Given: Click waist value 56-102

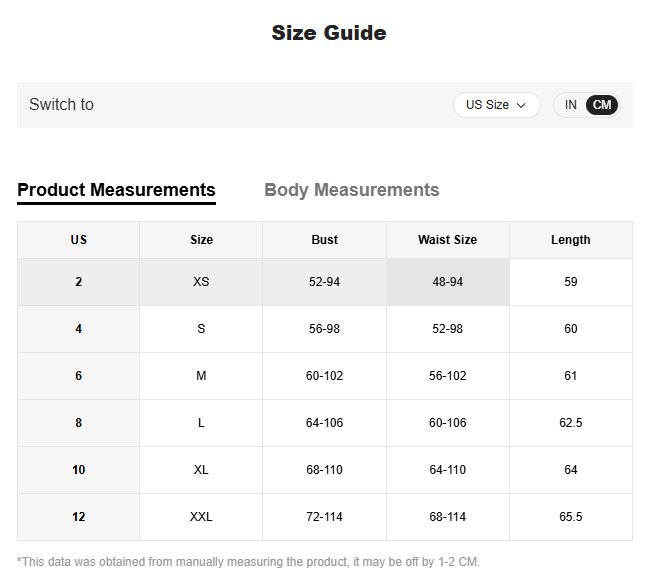Looking at the screenshot, I should click(448, 376).
